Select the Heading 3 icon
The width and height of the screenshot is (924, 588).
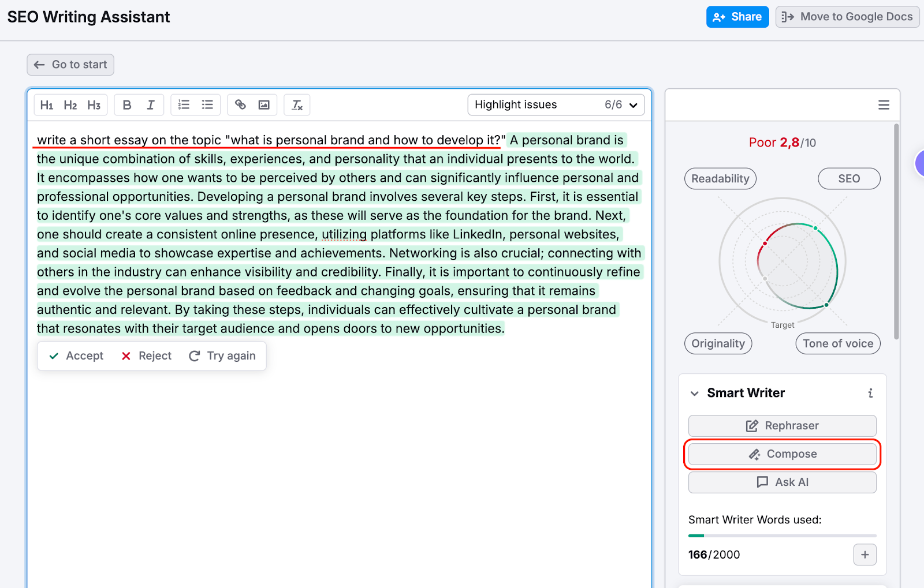click(x=94, y=104)
